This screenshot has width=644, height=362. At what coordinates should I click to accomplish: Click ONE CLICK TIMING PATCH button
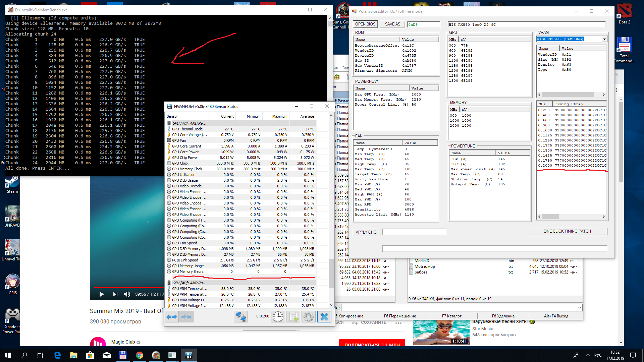click(x=567, y=231)
